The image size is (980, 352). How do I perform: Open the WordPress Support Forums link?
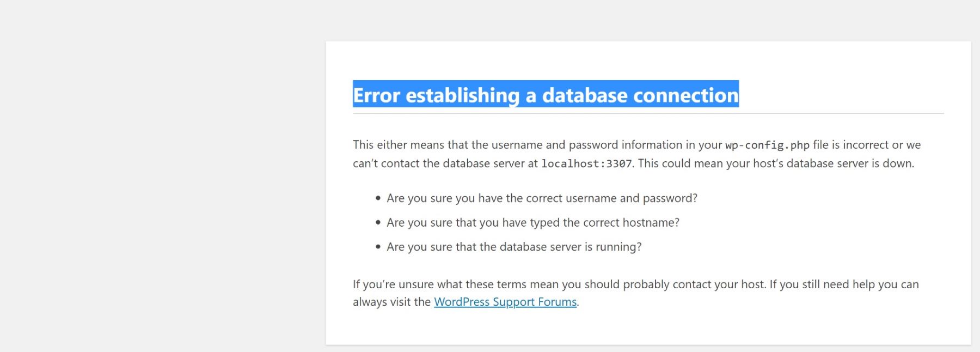[505, 302]
